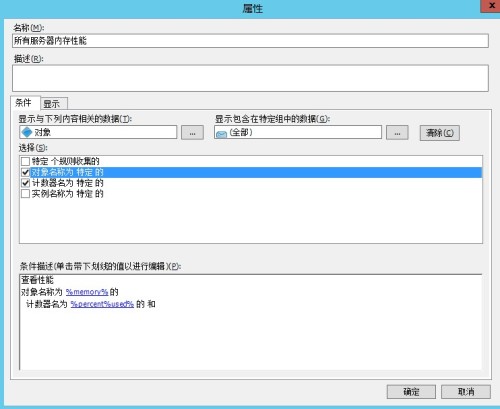Close the 属性 dialog window
500x409 pixels.
coord(491,6)
